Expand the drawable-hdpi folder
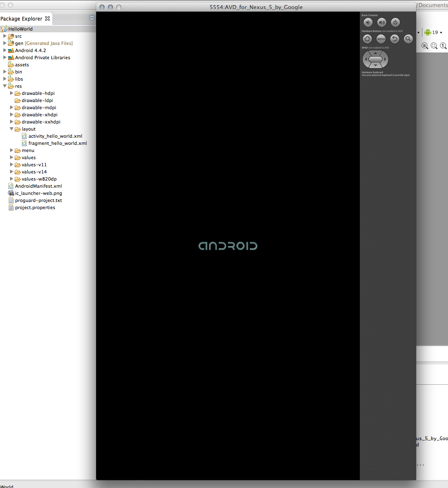Image resolution: width=448 pixels, height=488 pixels. [x=11, y=93]
